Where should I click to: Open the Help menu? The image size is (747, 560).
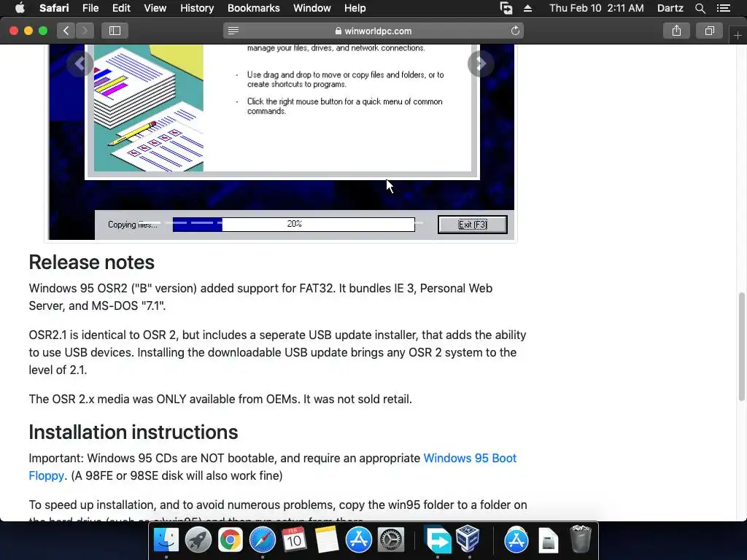pyautogui.click(x=355, y=8)
